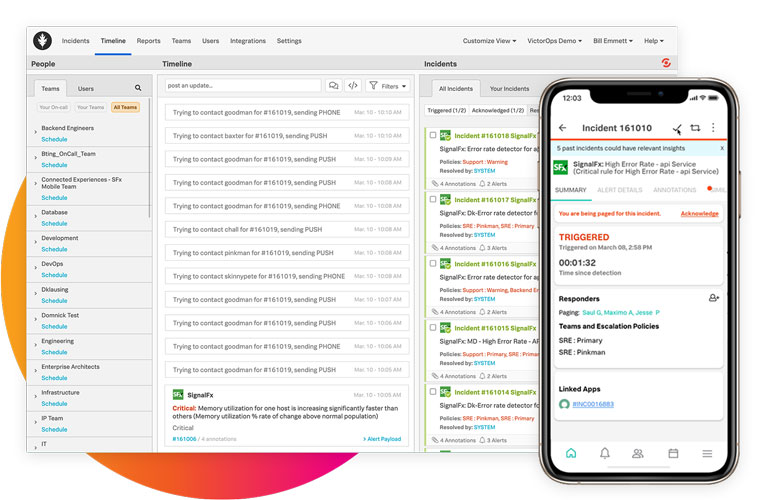Tap hamburger menu in phone bottom bar
This screenshot has height=500, width=760.
707,453
